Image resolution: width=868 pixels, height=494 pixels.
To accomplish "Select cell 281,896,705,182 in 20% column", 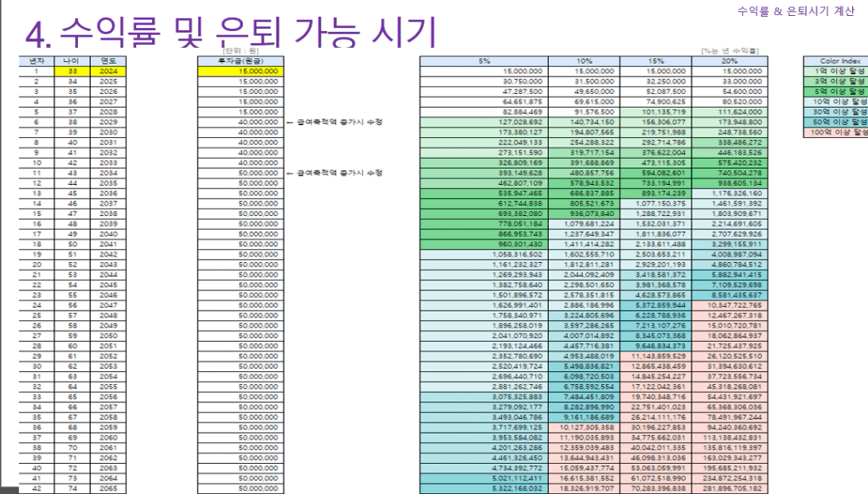I will pos(729,488).
